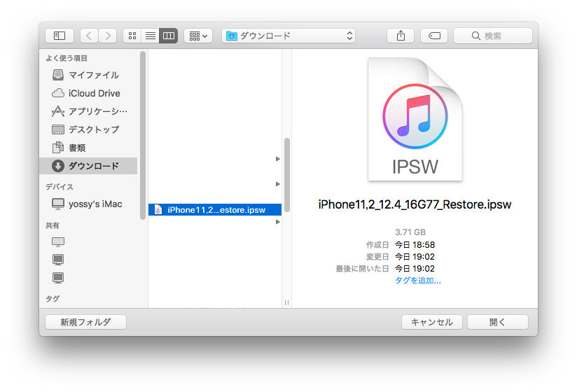Focus the 検索 search field
Viewport: 577px width, 392px height.
pos(493,36)
